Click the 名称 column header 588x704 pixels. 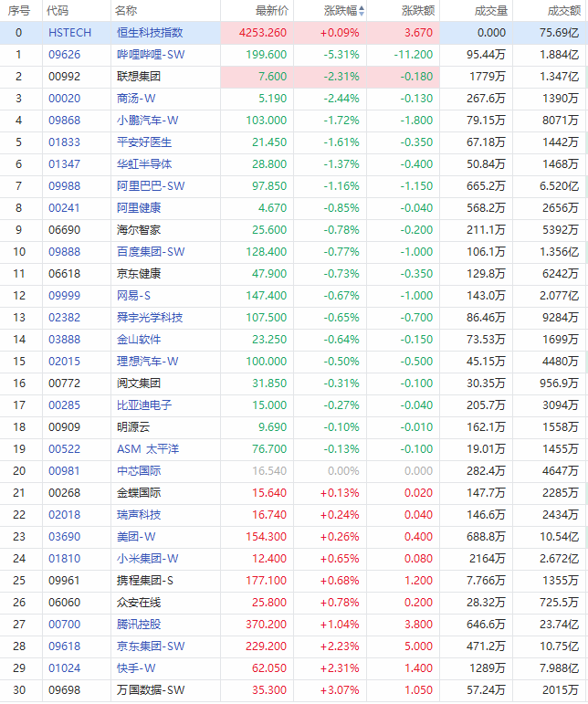[x=126, y=11]
